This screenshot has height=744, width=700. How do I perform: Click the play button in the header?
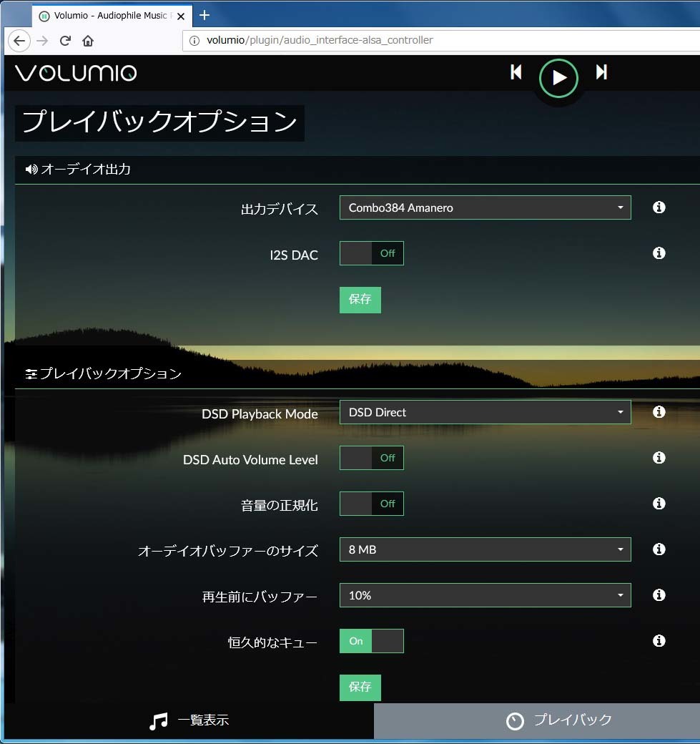coord(558,77)
